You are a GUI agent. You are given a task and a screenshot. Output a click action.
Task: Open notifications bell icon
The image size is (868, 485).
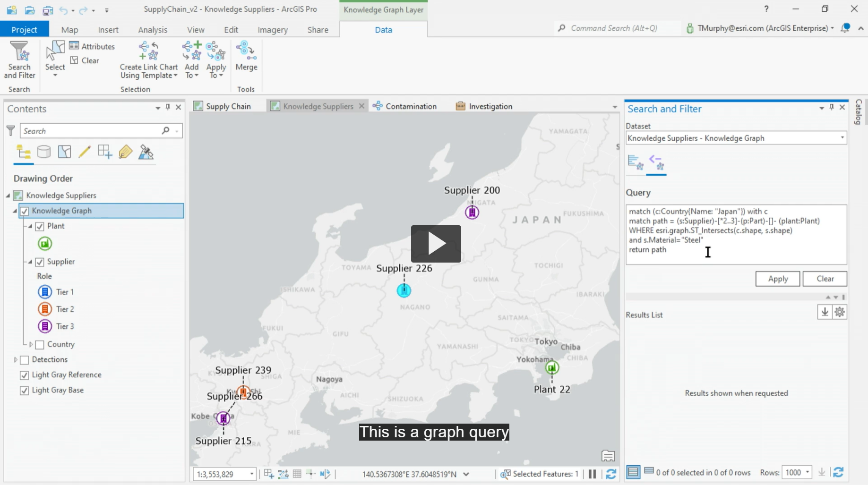point(845,28)
